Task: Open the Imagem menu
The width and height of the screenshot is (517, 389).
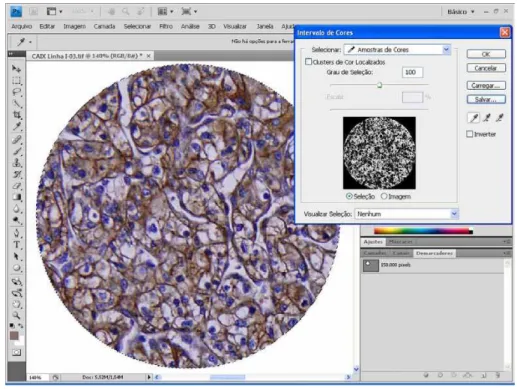Action: tap(74, 26)
